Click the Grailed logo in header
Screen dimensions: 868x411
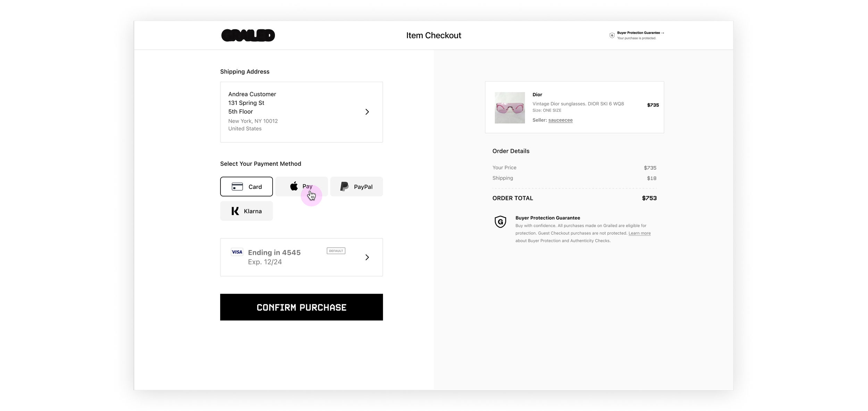[248, 35]
